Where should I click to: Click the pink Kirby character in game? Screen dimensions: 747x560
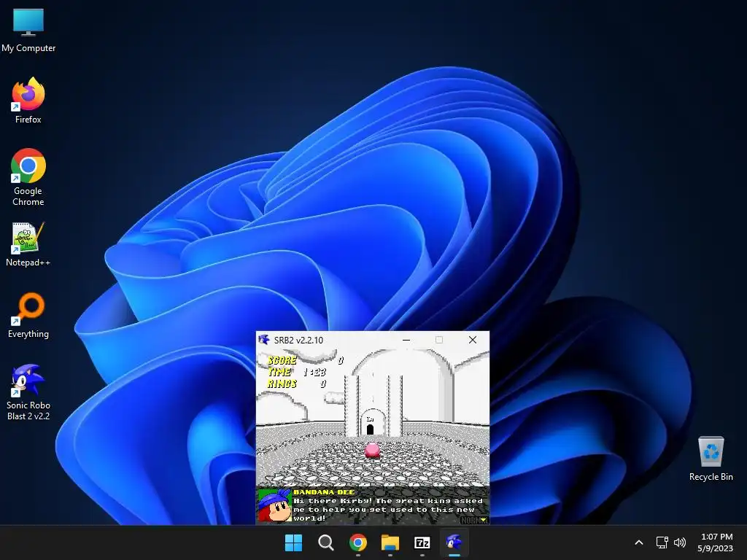373,450
